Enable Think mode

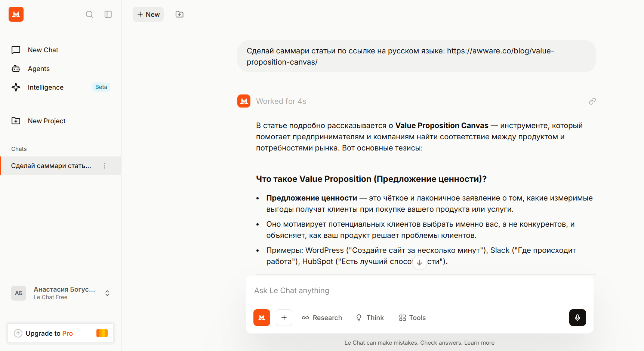370,318
